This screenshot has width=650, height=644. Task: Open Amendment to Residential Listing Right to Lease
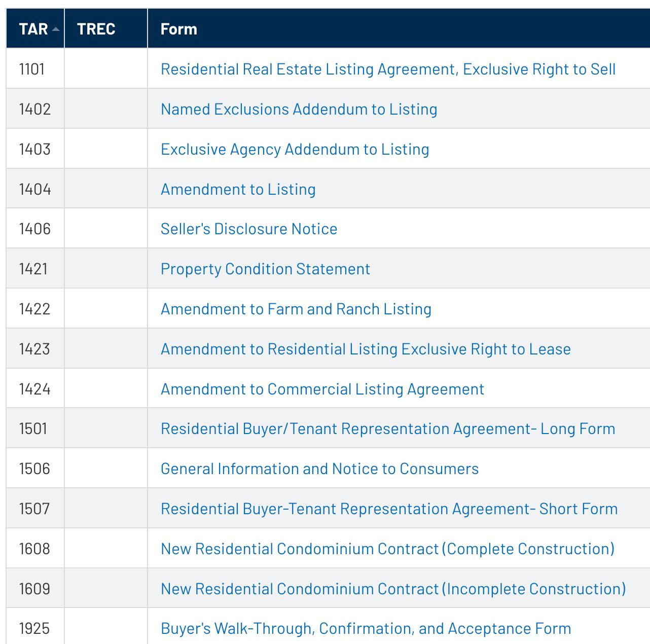366,349
